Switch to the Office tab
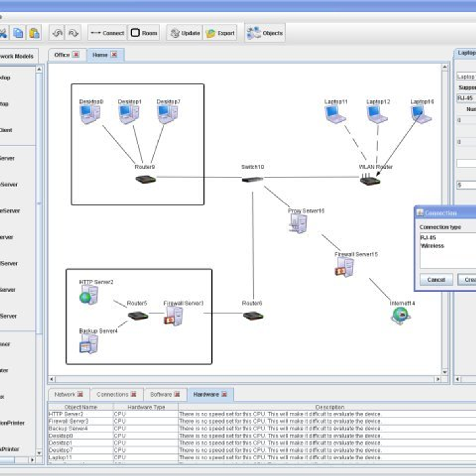 click(x=62, y=55)
